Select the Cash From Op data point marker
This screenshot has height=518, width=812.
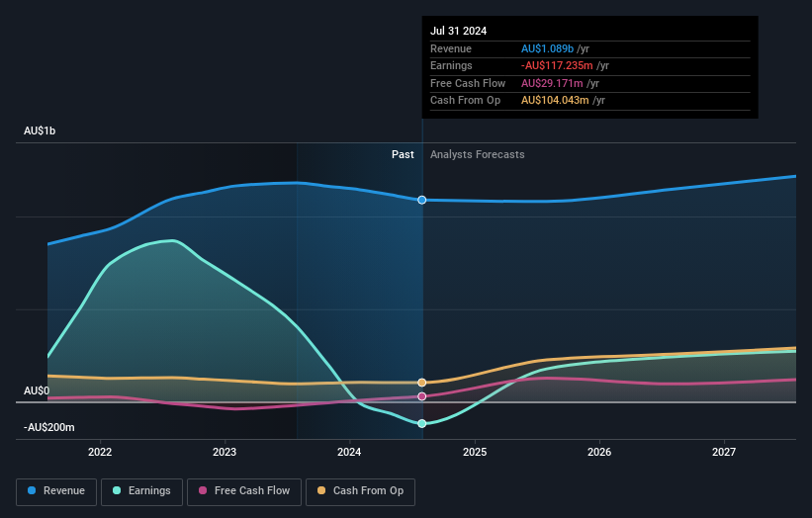[x=422, y=383]
